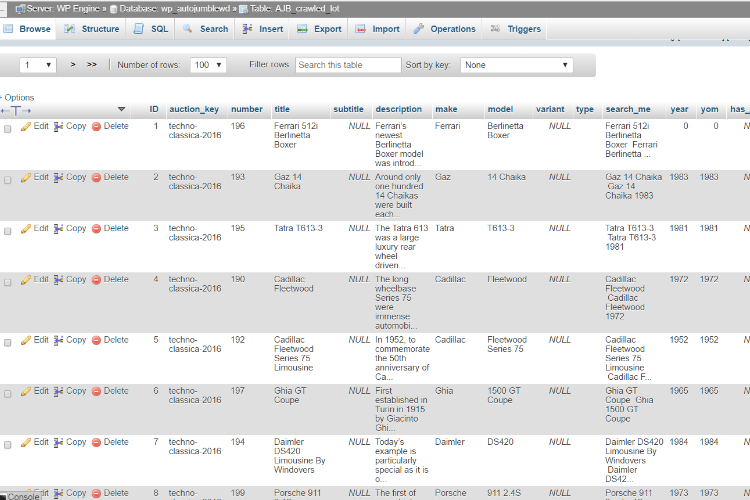750x500 pixels.
Task: Click the Copy icon in row 5
Action: click(x=58, y=340)
